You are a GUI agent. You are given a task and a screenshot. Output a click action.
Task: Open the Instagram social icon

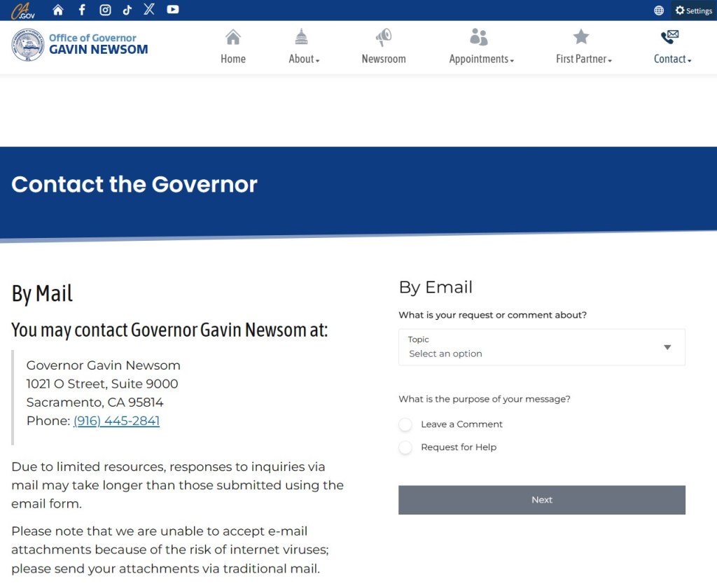coord(105,10)
